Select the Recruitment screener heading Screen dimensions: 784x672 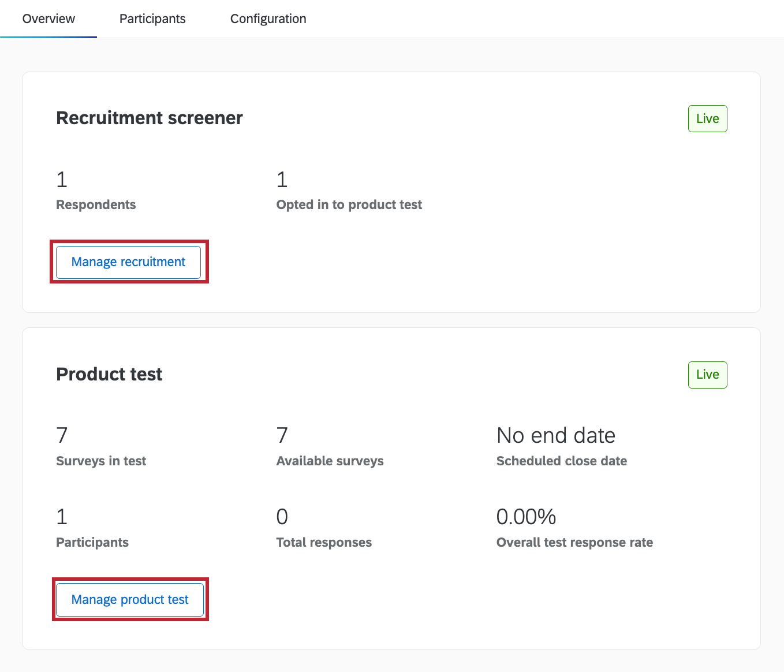[x=149, y=118]
